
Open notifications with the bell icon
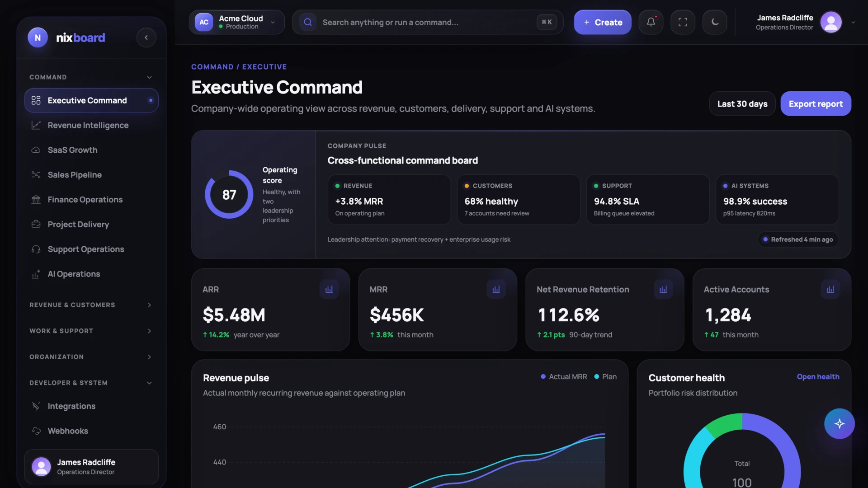click(651, 22)
